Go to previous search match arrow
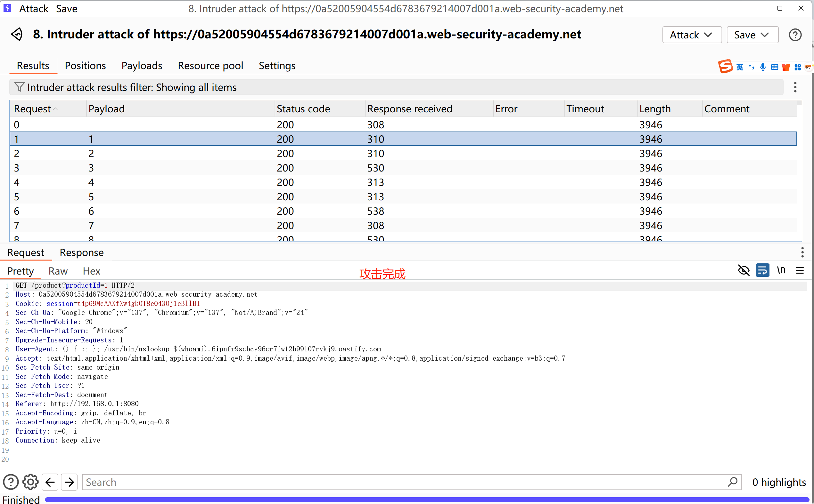The width and height of the screenshot is (814, 504). [x=50, y=482]
